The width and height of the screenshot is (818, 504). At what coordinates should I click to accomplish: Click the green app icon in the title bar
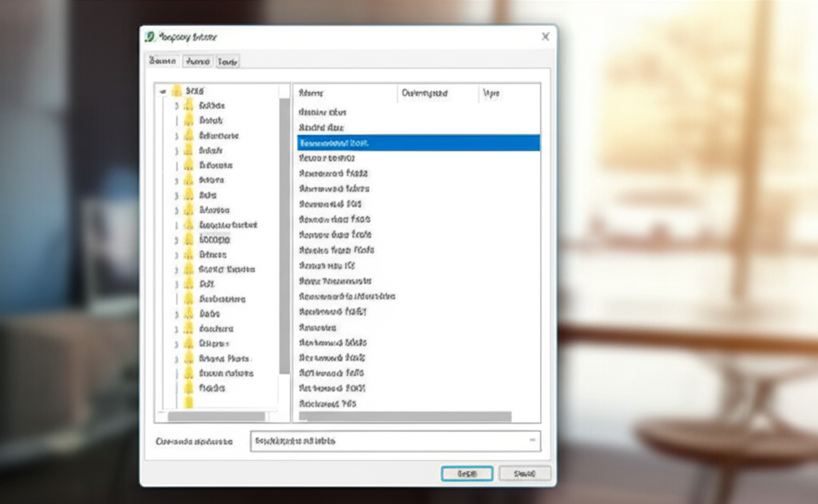149,37
